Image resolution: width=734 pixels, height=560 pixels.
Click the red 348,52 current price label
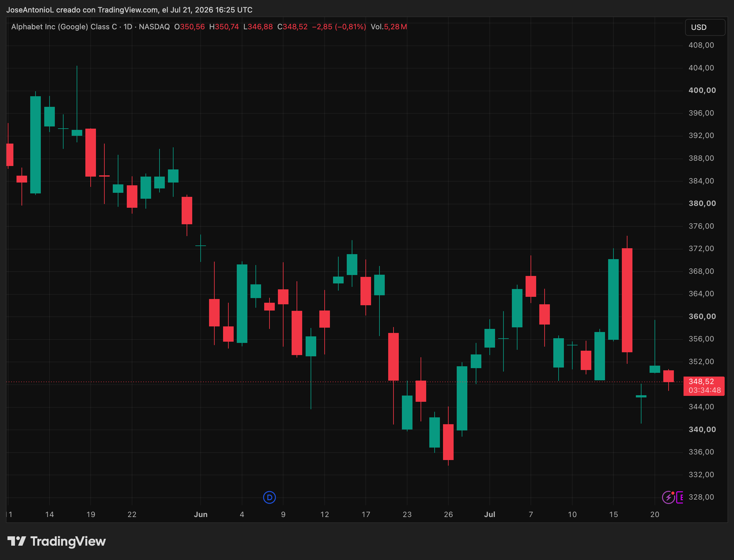(x=701, y=381)
